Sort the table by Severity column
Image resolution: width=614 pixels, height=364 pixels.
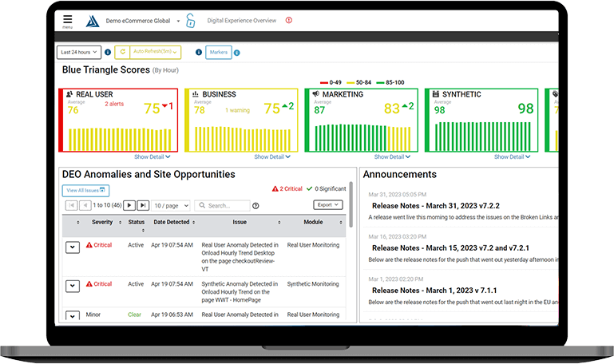click(102, 222)
